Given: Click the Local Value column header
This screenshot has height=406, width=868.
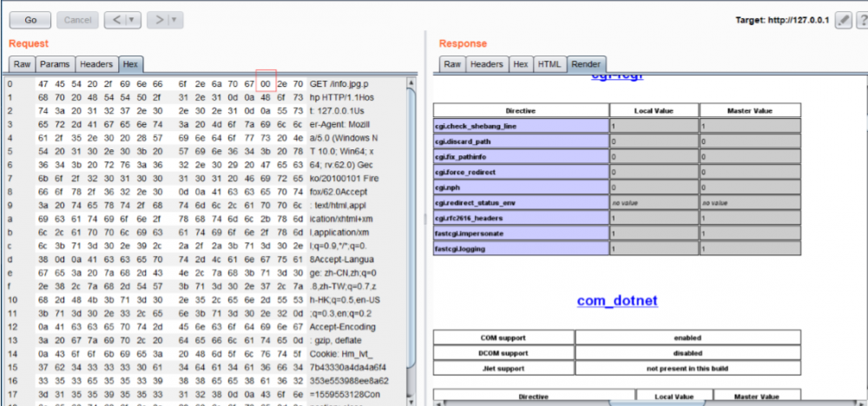Looking at the screenshot, I should coord(654,110).
